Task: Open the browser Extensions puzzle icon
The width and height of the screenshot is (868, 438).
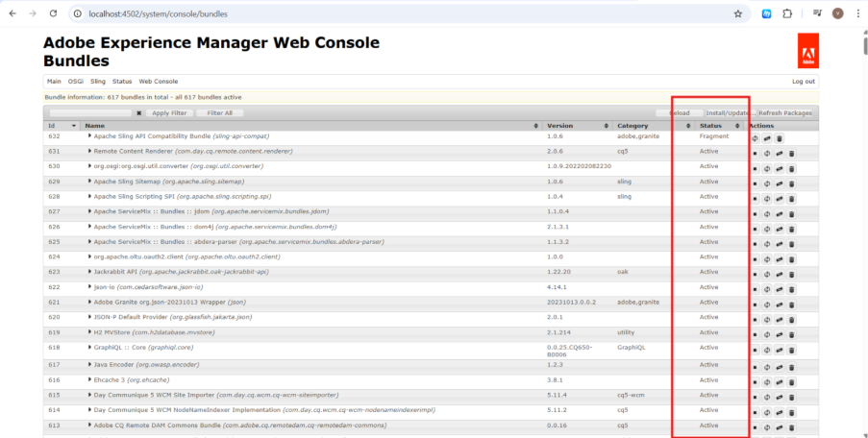Action: 786,13
